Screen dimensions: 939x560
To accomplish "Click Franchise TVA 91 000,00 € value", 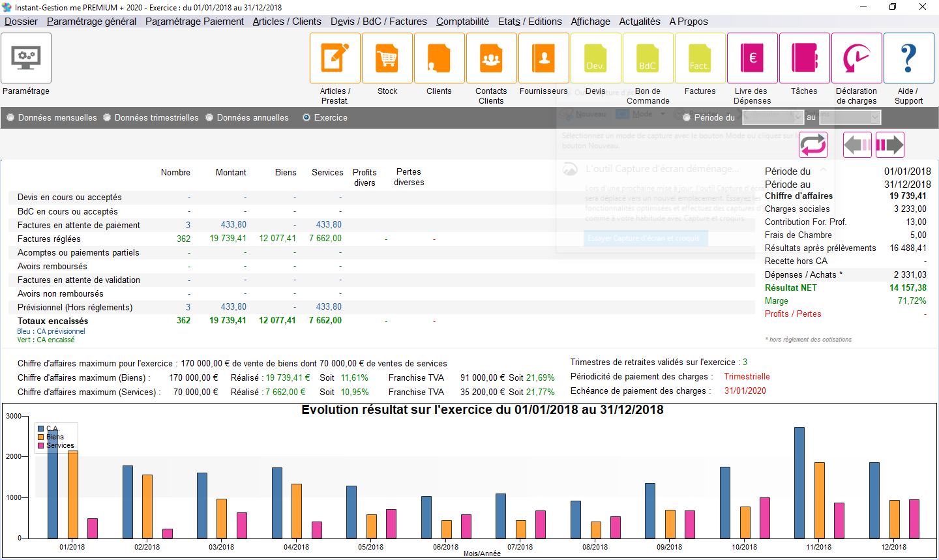I will pyautogui.click(x=483, y=378).
